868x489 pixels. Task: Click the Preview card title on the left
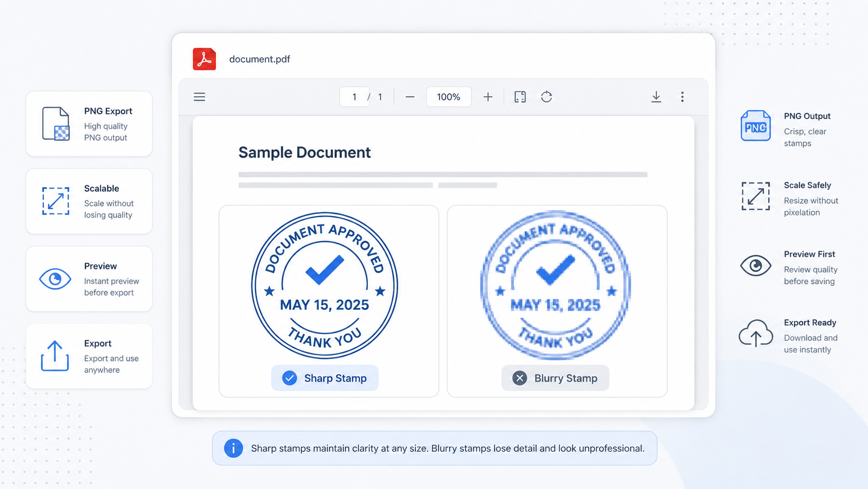click(x=100, y=266)
